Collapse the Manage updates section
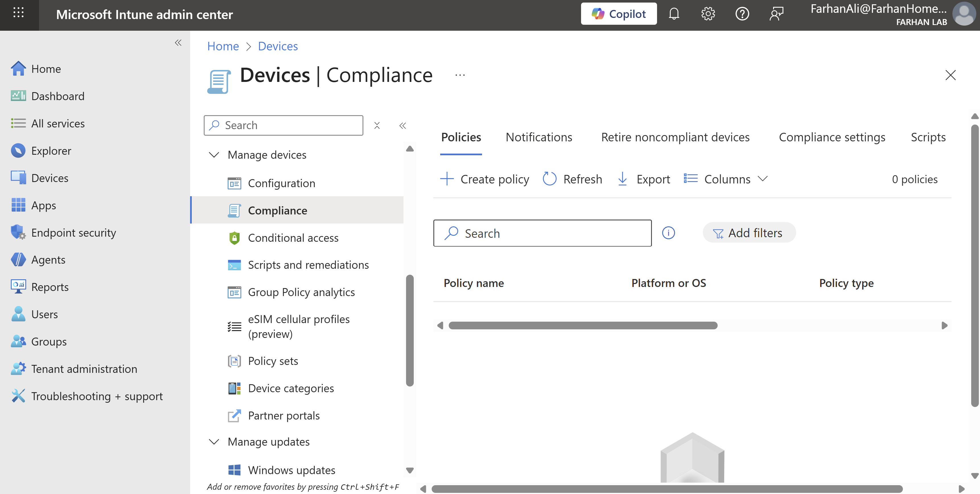This screenshot has height=494, width=980. pyautogui.click(x=214, y=441)
